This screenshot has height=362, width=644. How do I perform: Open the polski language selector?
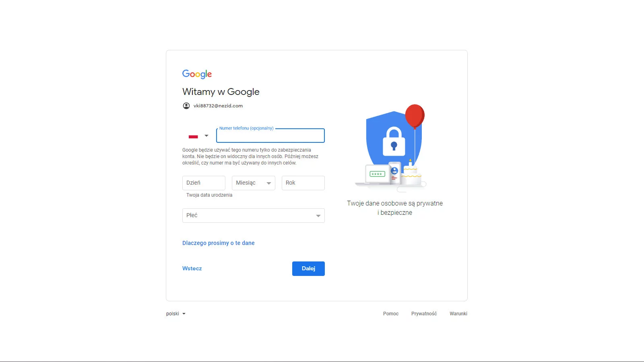pyautogui.click(x=176, y=314)
